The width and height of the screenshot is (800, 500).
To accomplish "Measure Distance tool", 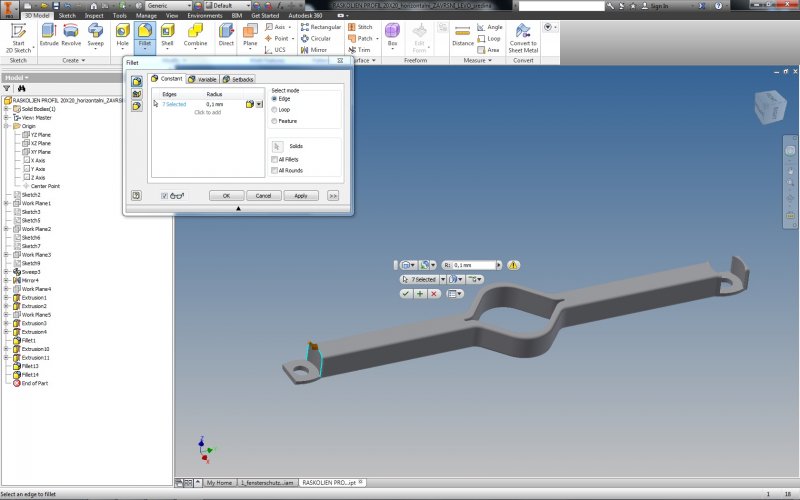I will 463,35.
